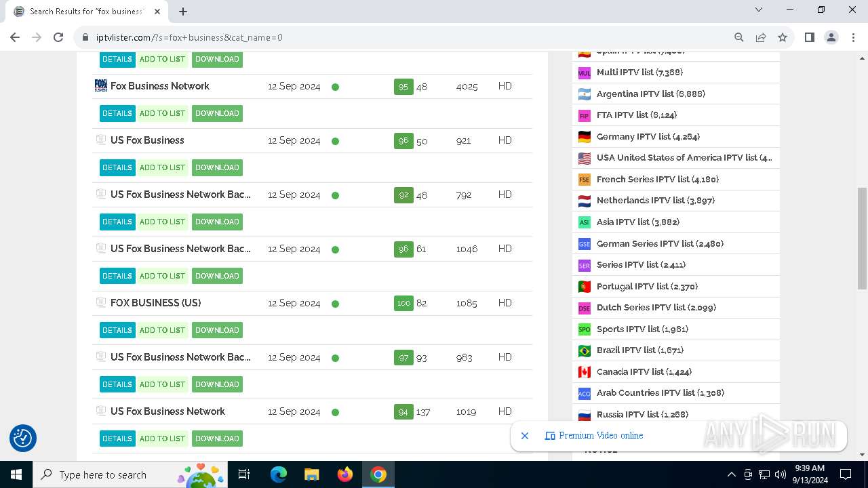Open Portugal IPTV list category
This screenshot has width=868, height=488.
pyautogui.click(x=647, y=286)
